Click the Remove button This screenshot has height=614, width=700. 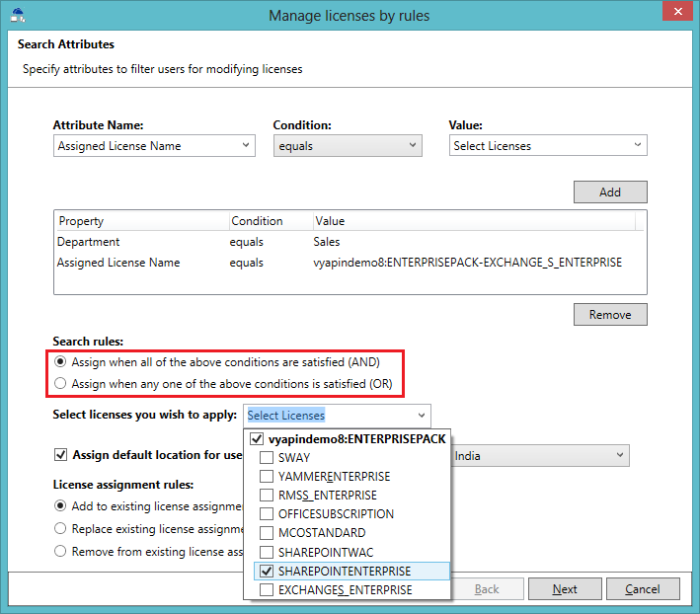click(610, 315)
